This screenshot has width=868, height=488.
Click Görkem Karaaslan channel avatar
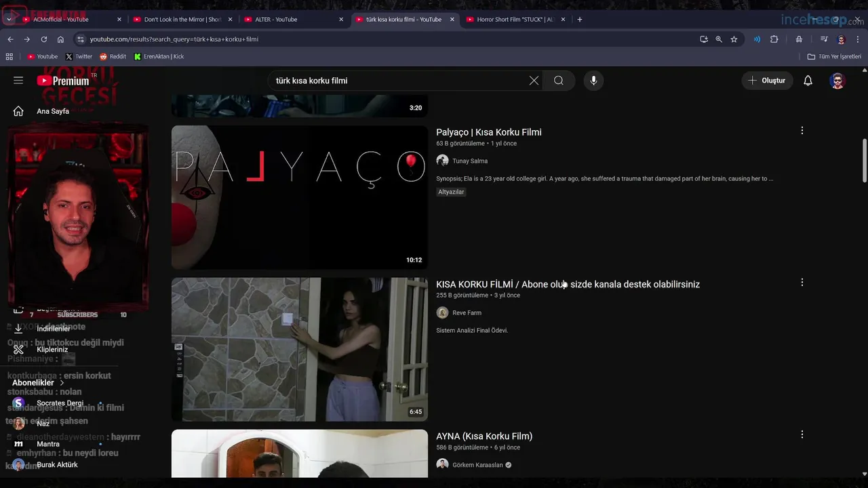pos(442,465)
